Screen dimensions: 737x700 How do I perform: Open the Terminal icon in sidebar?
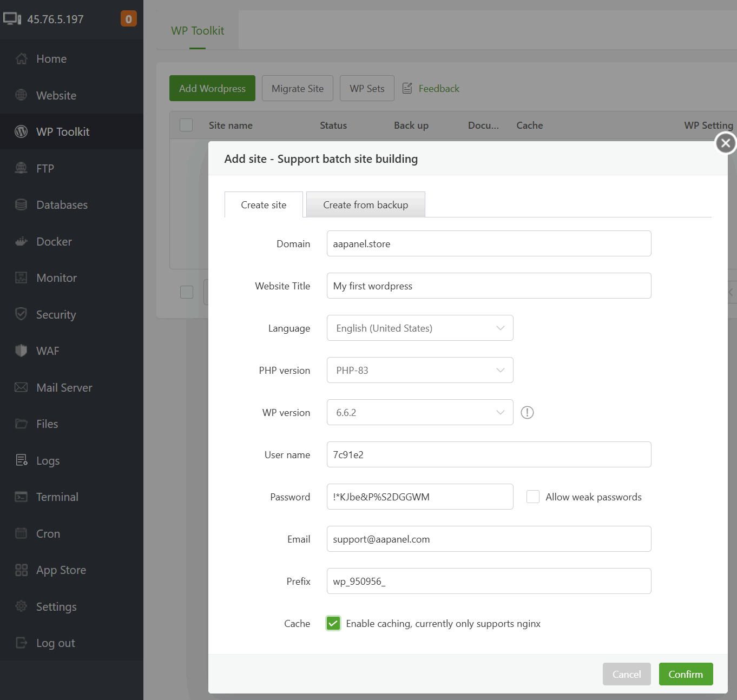coord(21,497)
